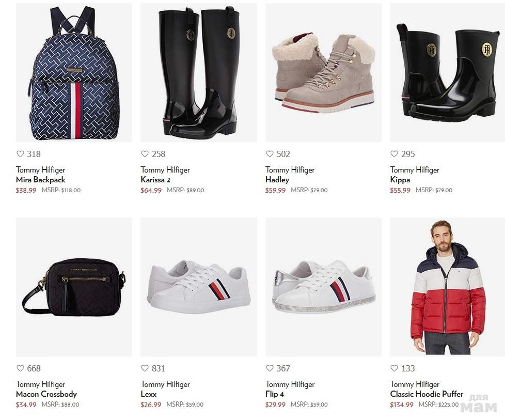The width and height of the screenshot is (505, 420).
Task: View the red puffer jacket model photo
Action: 448,287
